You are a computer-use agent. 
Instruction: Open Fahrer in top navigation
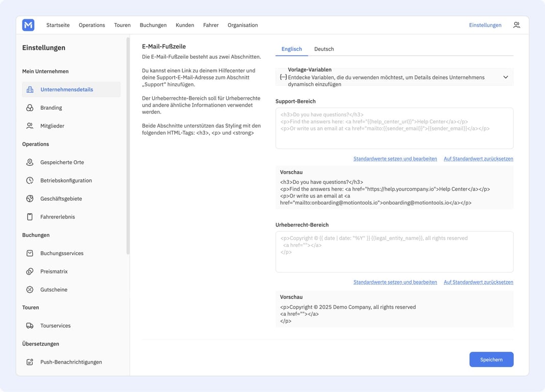211,25
